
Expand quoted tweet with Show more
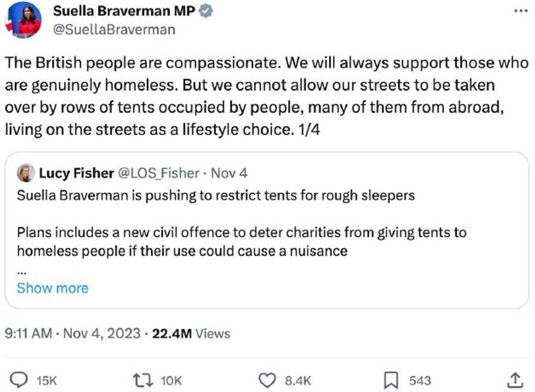[x=52, y=288]
